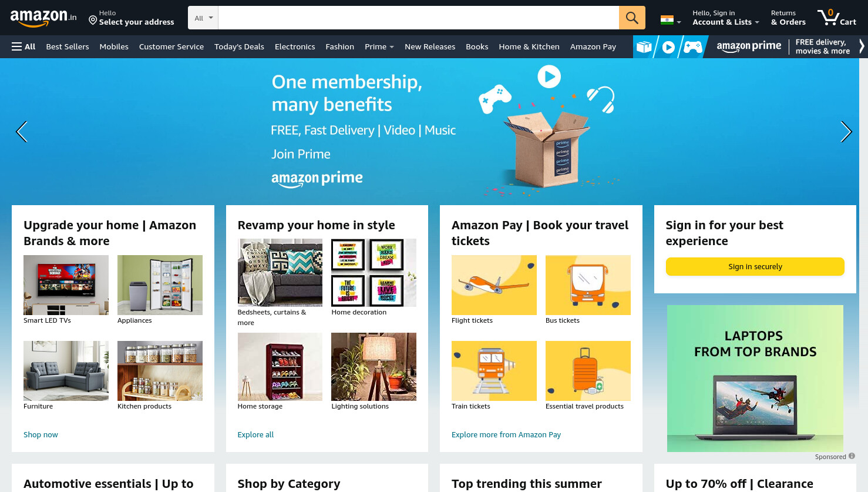The width and height of the screenshot is (868, 492).
Task: Go to next carousel slide arrow
Action: [846, 132]
